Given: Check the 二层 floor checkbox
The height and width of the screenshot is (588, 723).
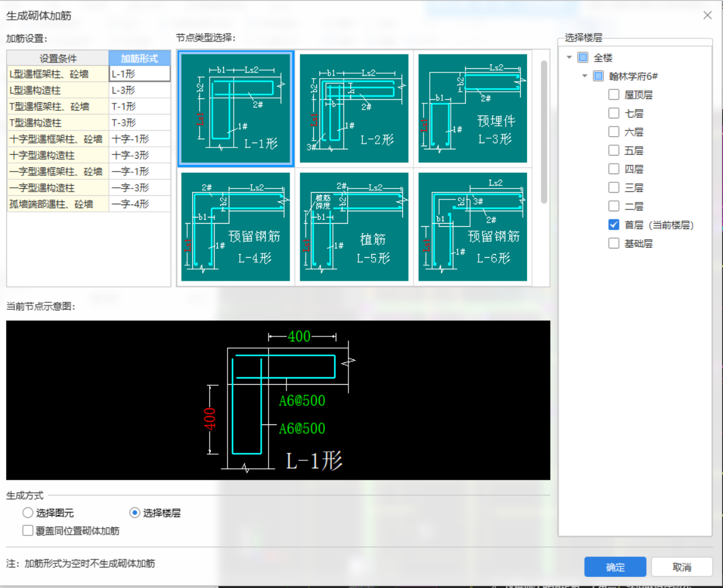Looking at the screenshot, I should [x=614, y=206].
